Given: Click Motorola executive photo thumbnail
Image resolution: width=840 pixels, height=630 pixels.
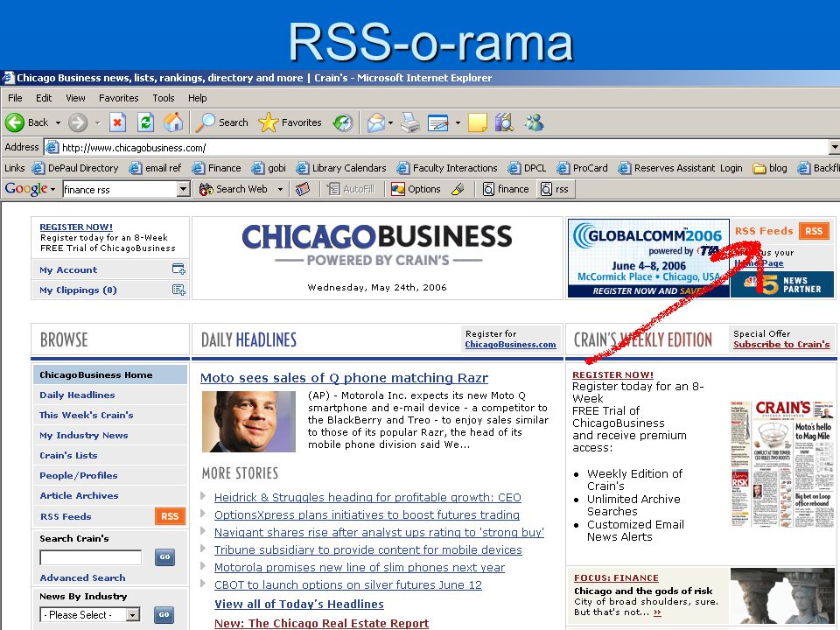Looking at the screenshot, I should (x=248, y=422).
